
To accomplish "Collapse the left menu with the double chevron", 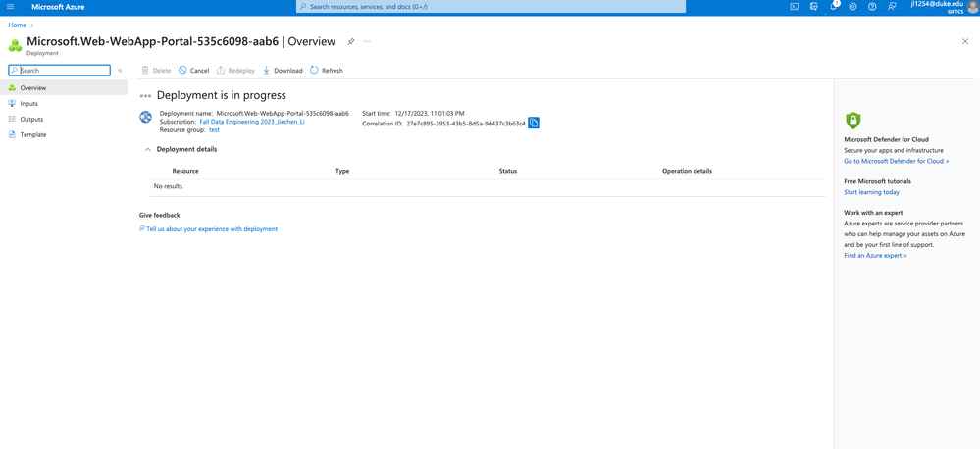I will [120, 71].
